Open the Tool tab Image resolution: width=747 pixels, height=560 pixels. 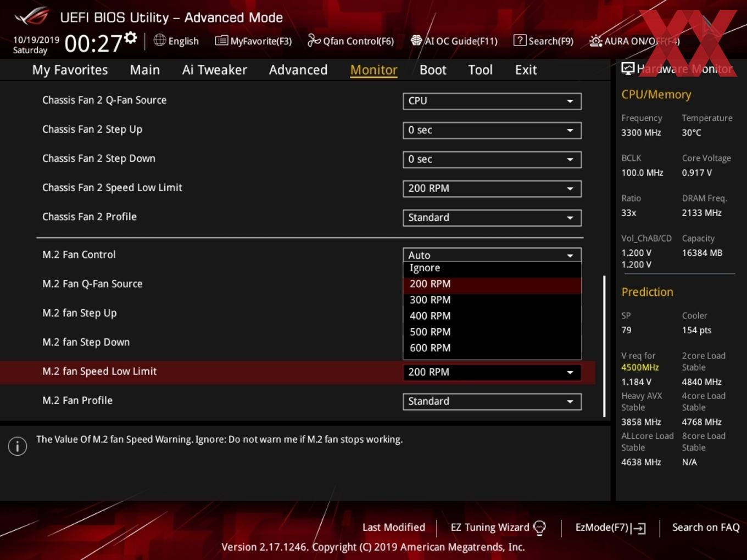[x=480, y=70]
